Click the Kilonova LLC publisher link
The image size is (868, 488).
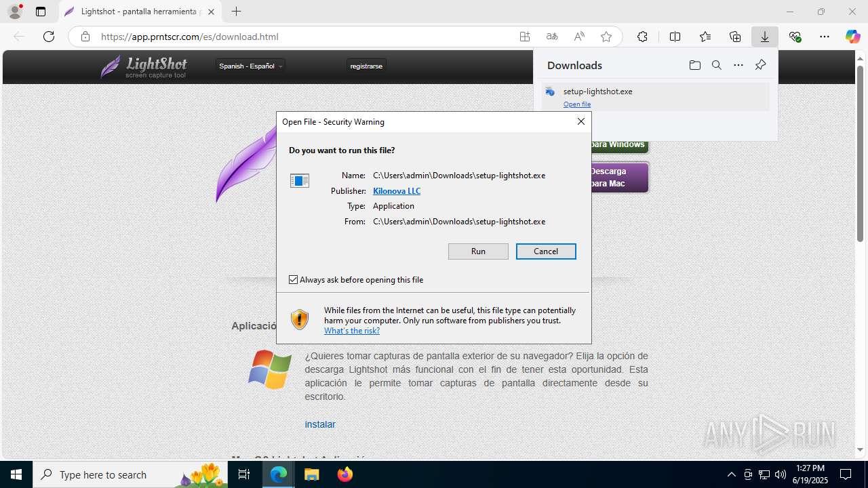tap(397, 191)
